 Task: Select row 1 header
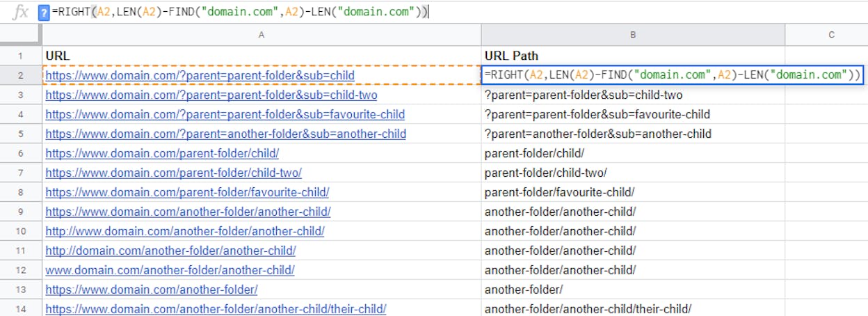(x=21, y=56)
